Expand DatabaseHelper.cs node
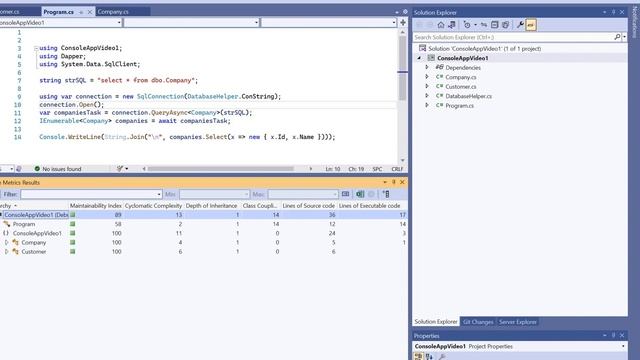The height and width of the screenshot is (360, 640). [x=427, y=96]
